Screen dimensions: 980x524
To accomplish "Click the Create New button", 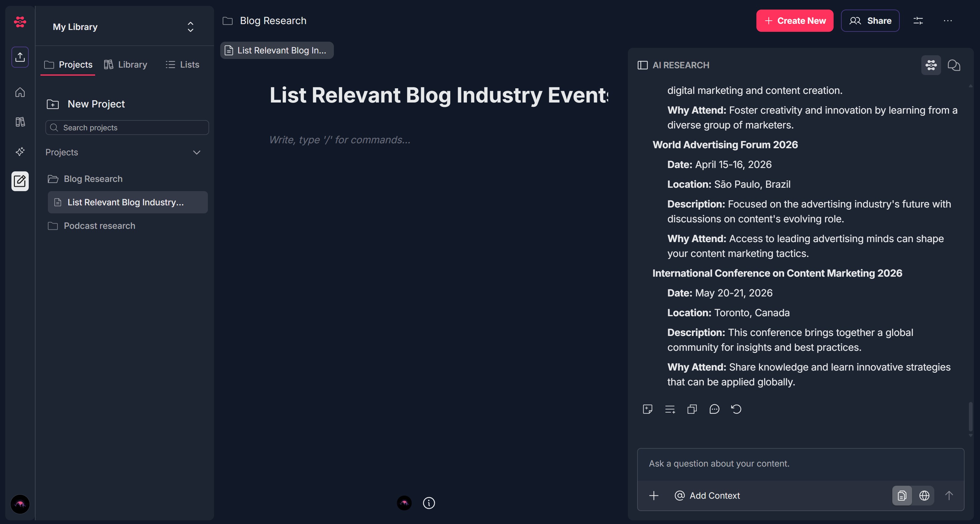I will click(794, 21).
